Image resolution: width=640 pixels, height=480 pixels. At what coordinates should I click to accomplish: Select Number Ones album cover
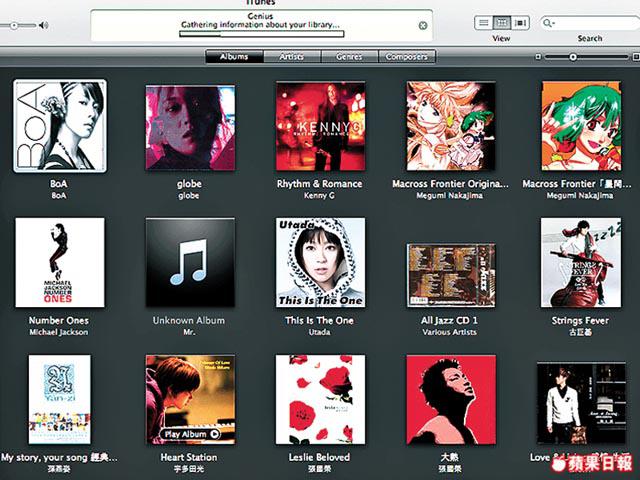click(x=60, y=262)
